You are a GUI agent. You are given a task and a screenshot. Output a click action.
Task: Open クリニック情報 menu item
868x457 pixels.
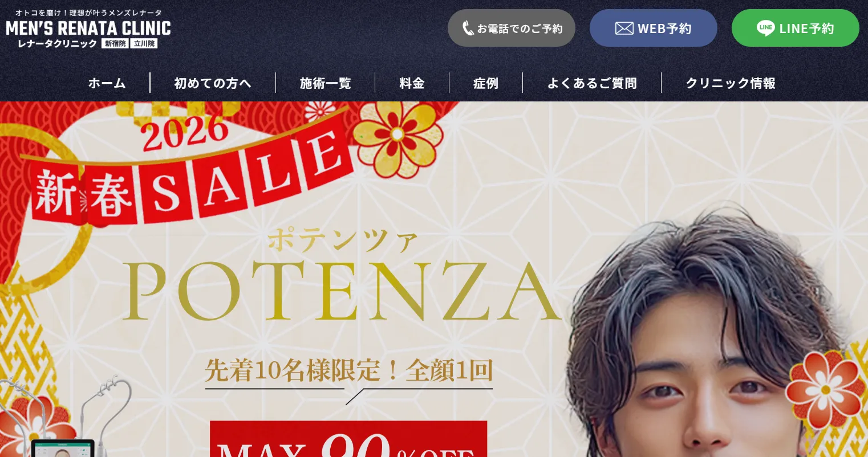pos(731,83)
